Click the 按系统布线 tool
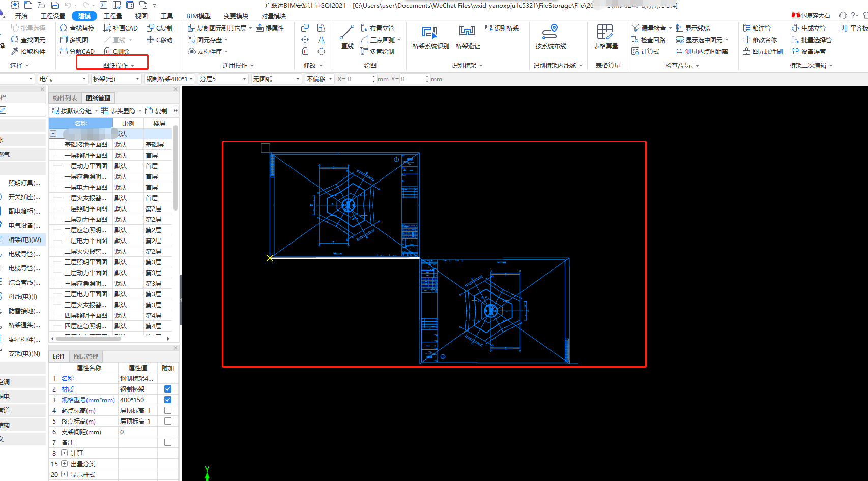This screenshot has width=868, height=481. (x=551, y=37)
